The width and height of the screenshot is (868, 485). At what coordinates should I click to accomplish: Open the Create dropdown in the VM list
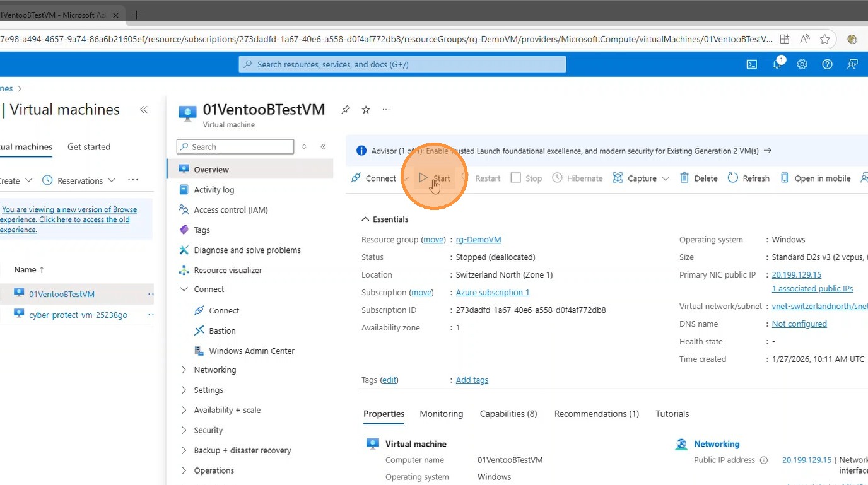(15, 181)
